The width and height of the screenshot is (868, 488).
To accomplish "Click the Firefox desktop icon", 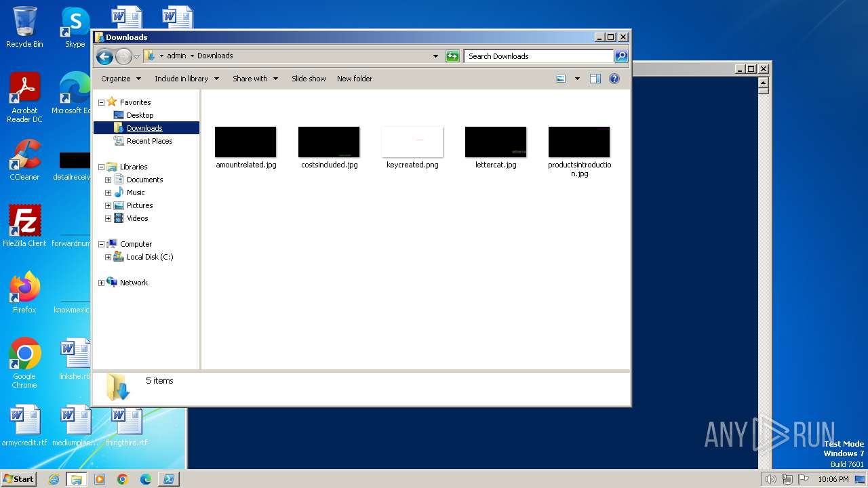I will point(24,292).
